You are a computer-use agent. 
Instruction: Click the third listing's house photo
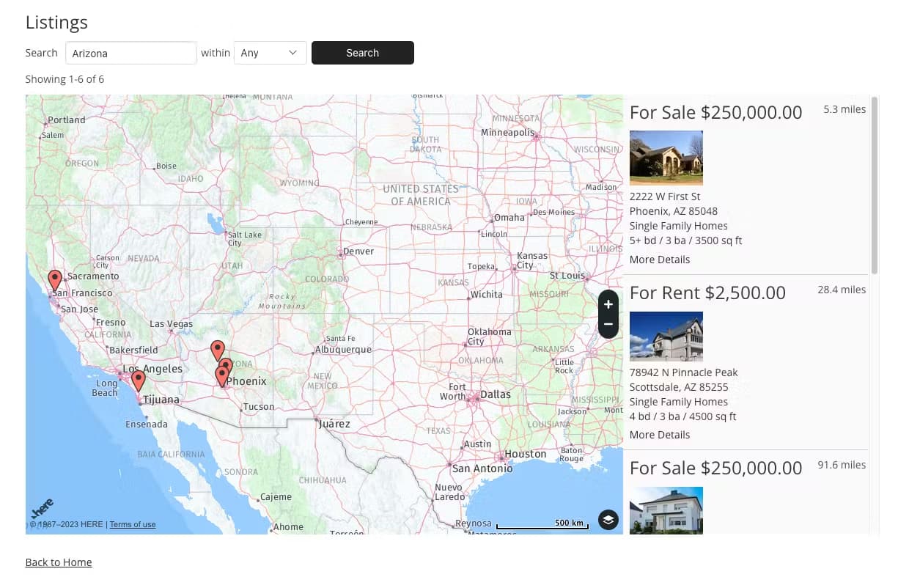pos(666,510)
